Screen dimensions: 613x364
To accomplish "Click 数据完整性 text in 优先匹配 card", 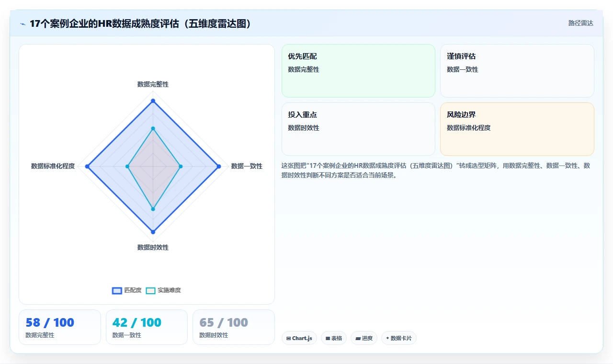I will click(304, 69).
